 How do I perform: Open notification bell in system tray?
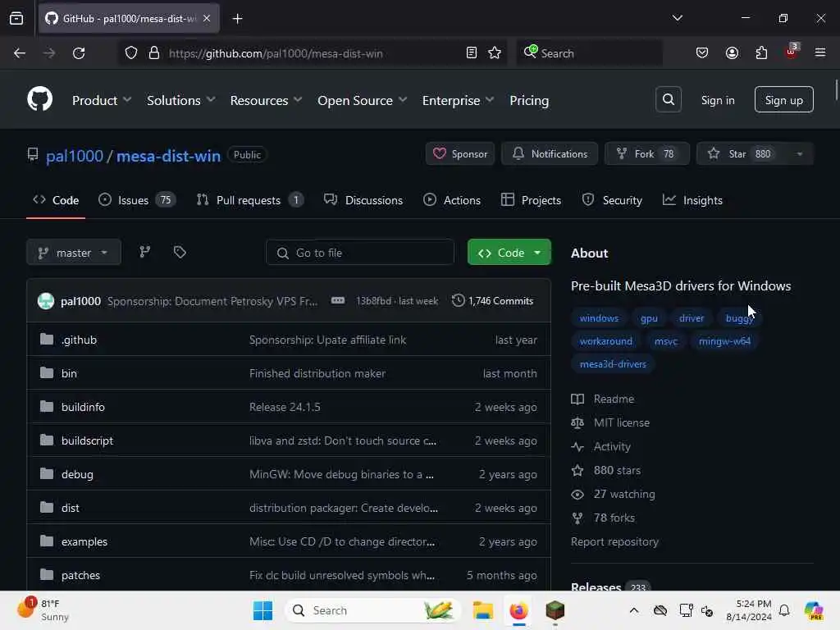point(784,610)
